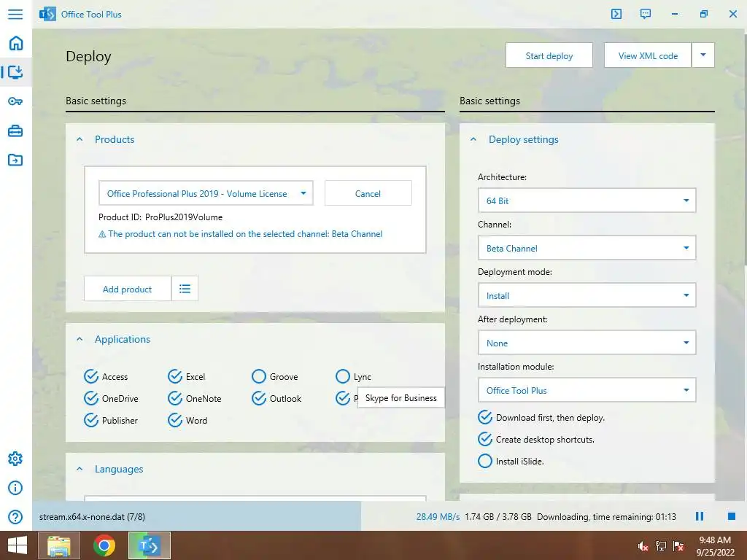The image size is (747, 560).
Task: Open the About info icon
Action: click(x=15, y=488)
